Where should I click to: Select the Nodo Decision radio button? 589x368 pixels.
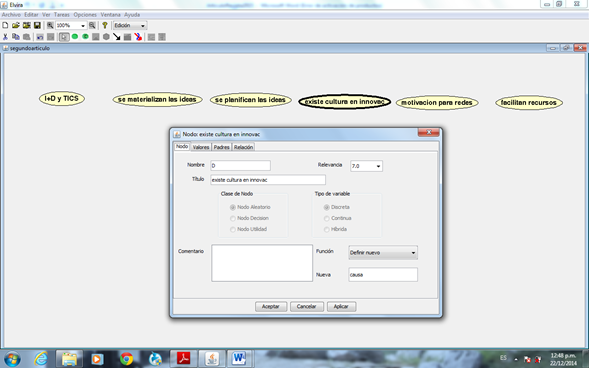point(233,218)
